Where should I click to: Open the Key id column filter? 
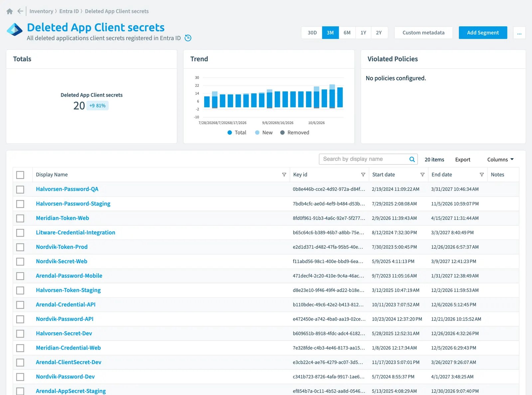click(x=363, y=175)
